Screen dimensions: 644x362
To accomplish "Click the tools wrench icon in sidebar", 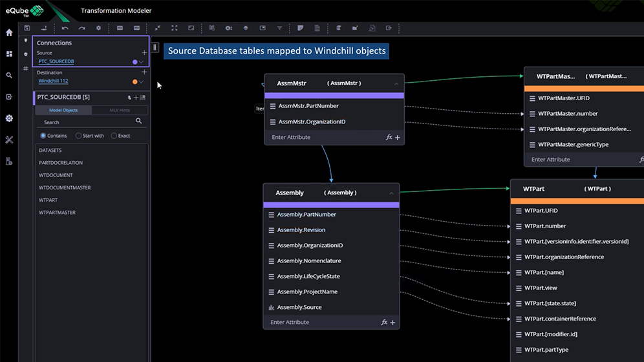I will pos(9,140).
